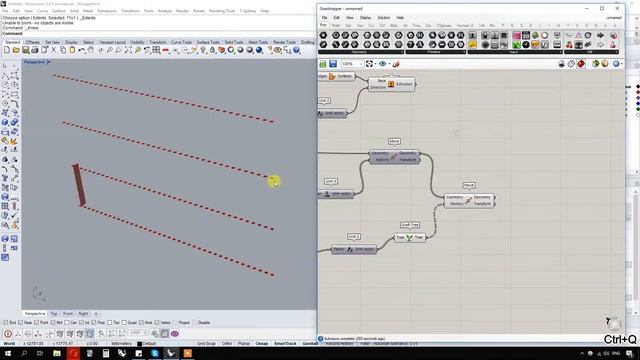Toggle the Quad osnap checkbox

pos(124,322)
